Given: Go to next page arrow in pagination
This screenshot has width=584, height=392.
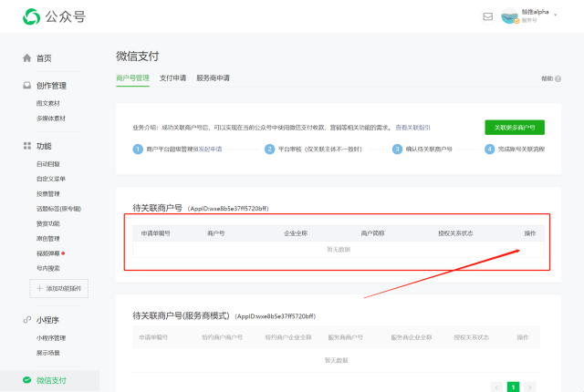Looking at the screenshot, I should click(530, 387).
